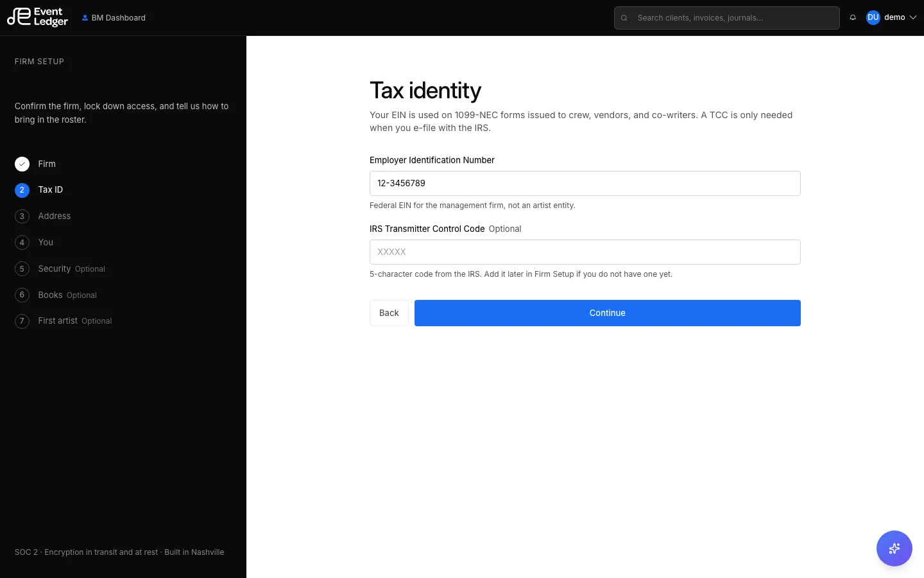The width and height of the screenshot is (924, 578).
Task: Go to the completed Firm step checkmark
Action: pyautogui.click(x=22, y=164)
